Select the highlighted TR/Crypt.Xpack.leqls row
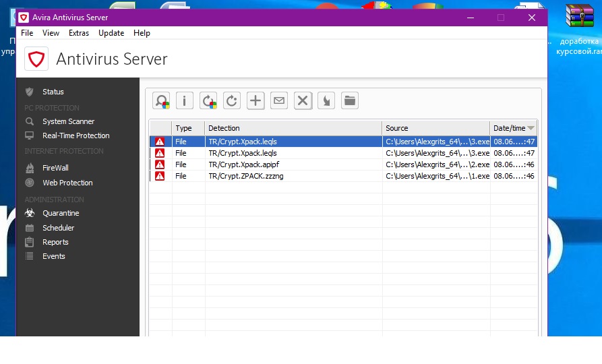This screenshot has height=364, width=602. tap(343, 142)
